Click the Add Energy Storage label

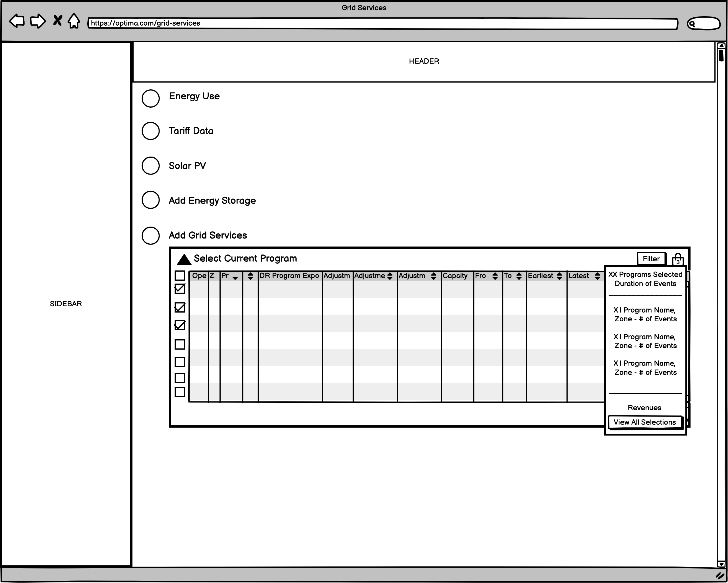(x=212, y=201)
